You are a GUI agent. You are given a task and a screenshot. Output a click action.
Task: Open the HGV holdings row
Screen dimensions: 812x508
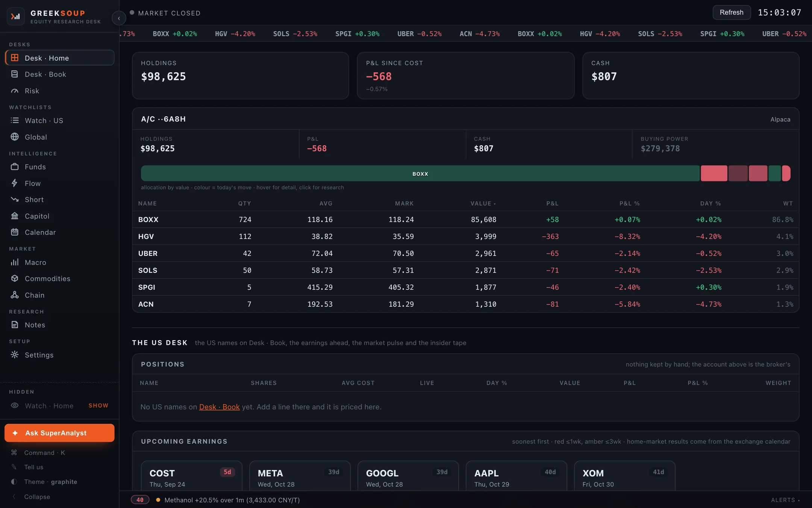[x=465, y=236]
